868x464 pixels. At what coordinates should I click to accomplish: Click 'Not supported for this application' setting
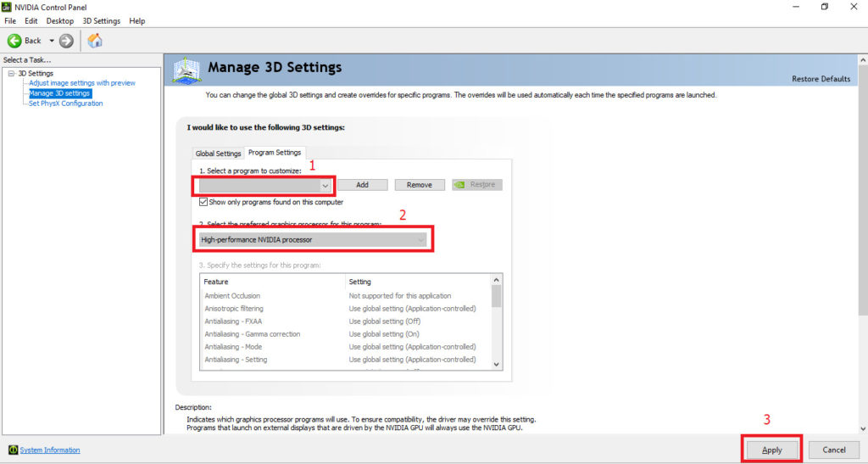coord(400,296)
